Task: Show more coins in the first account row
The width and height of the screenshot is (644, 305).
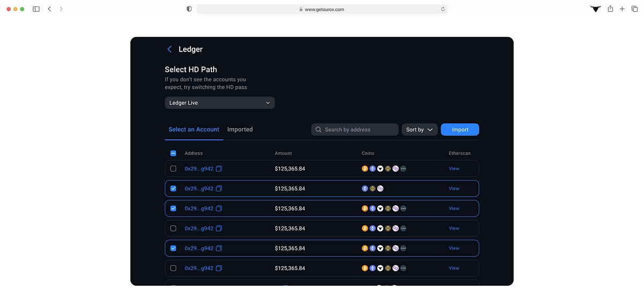Action: coord(403,169)
